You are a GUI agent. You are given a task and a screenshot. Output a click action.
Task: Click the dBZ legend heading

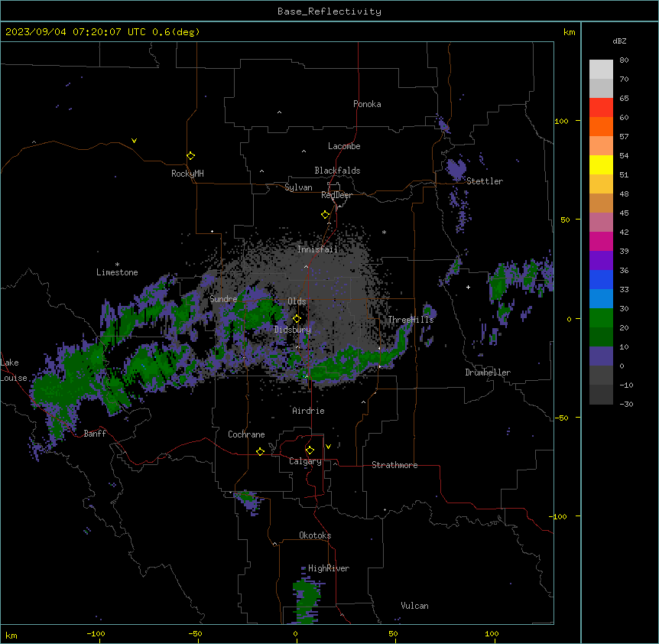point(619,41)
